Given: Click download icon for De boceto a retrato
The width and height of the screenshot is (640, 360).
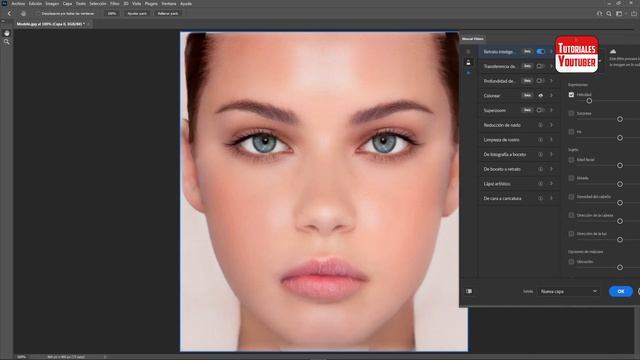Looking at the screenshot, I should coord(540,169).
